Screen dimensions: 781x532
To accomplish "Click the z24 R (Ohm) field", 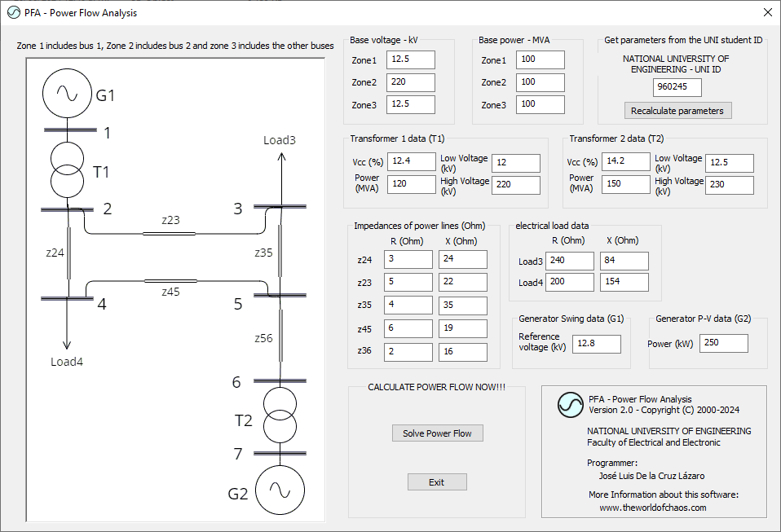I will 408,259.
